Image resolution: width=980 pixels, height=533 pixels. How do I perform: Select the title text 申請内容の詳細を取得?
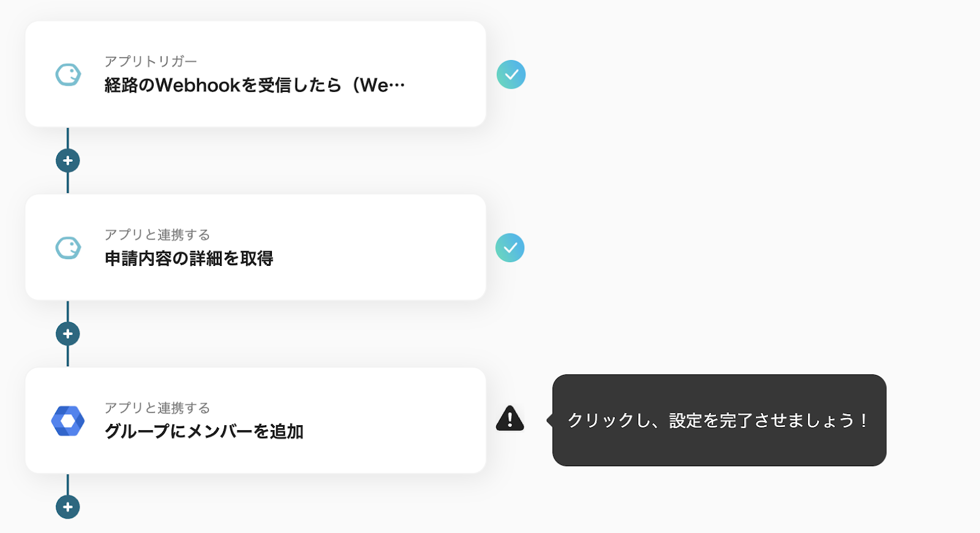pos(189,259)
